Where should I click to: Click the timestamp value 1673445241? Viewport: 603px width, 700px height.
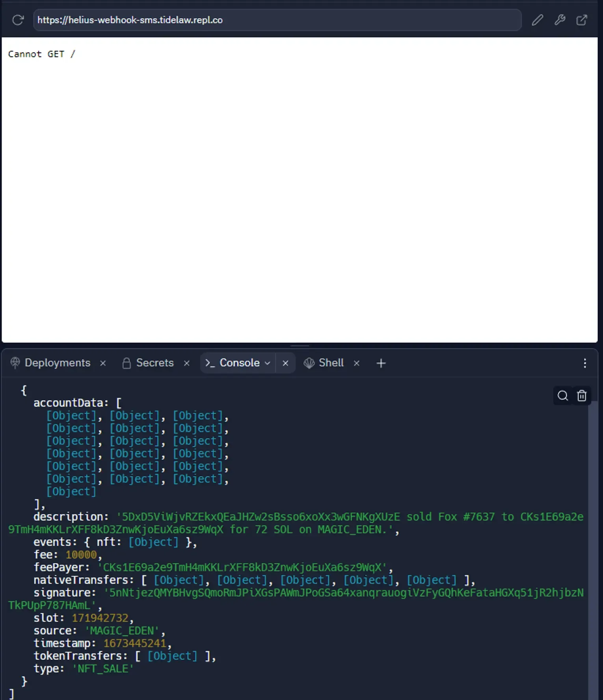tap(135, 643)
